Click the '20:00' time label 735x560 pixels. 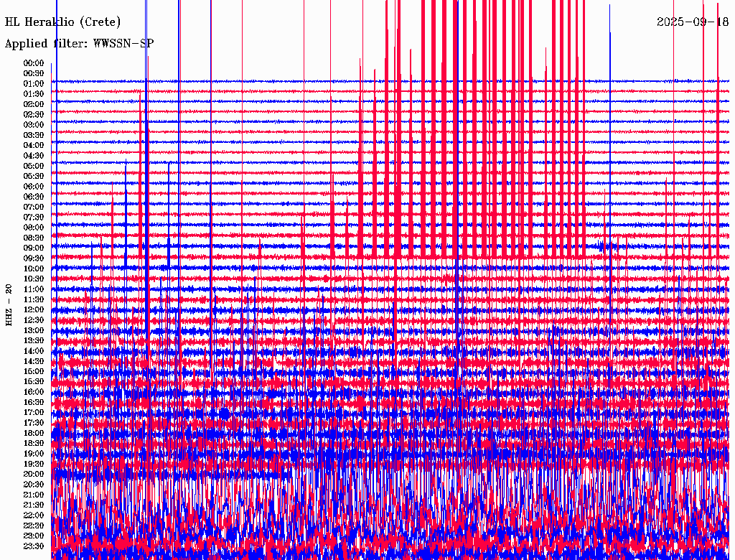coord(34,474)
